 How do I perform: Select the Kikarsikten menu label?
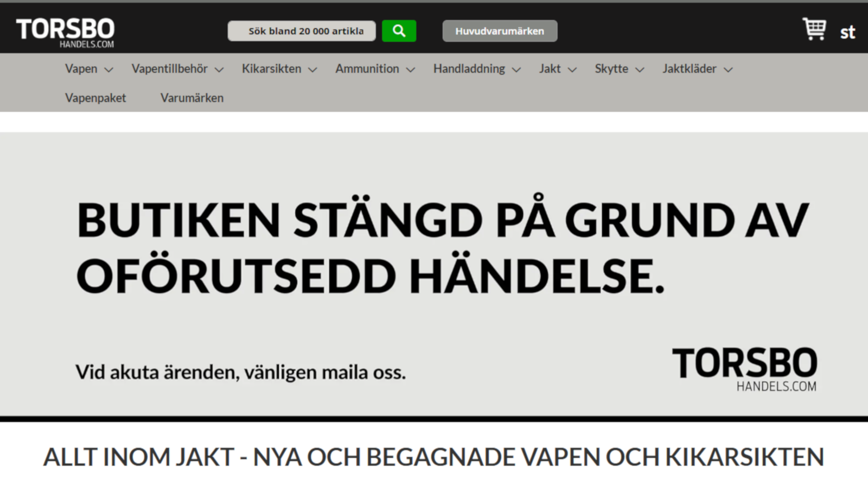pyautogui.click(x=271, y=69)
